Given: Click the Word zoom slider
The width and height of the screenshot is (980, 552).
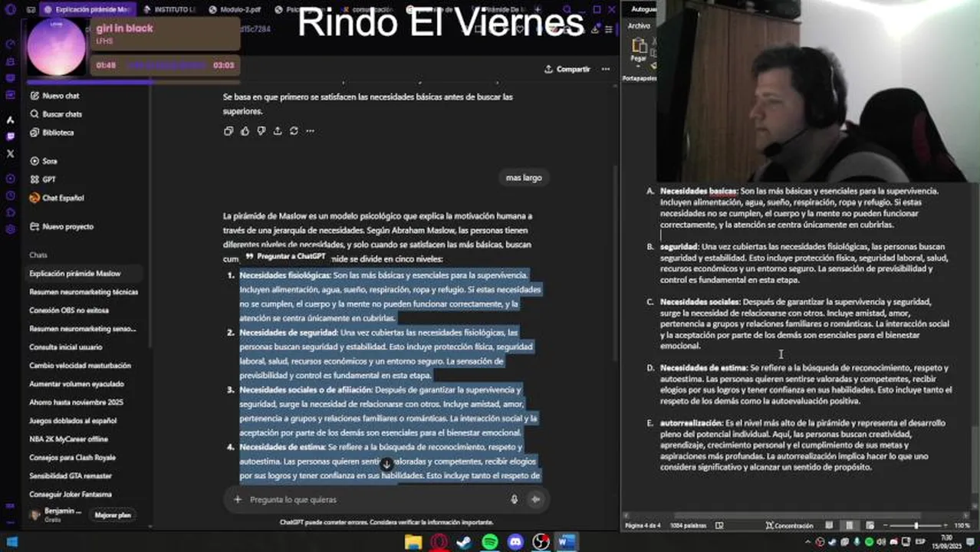Looking at the screenshot, I should pyautogui.click(x=916, y=526).
